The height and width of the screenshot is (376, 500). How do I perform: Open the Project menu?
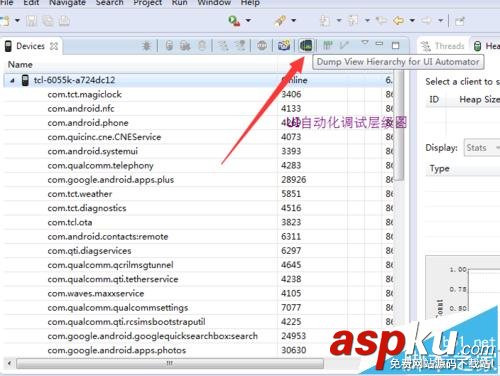148,3
